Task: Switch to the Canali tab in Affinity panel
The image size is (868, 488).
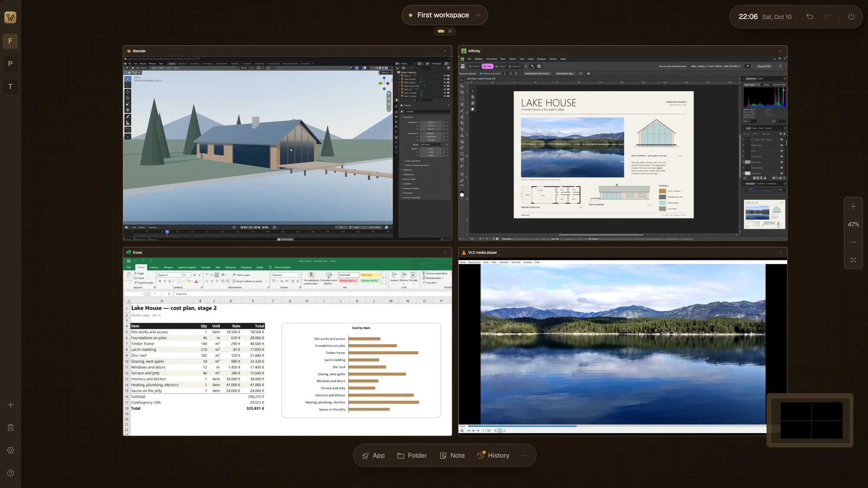Action: coord(755,128)
